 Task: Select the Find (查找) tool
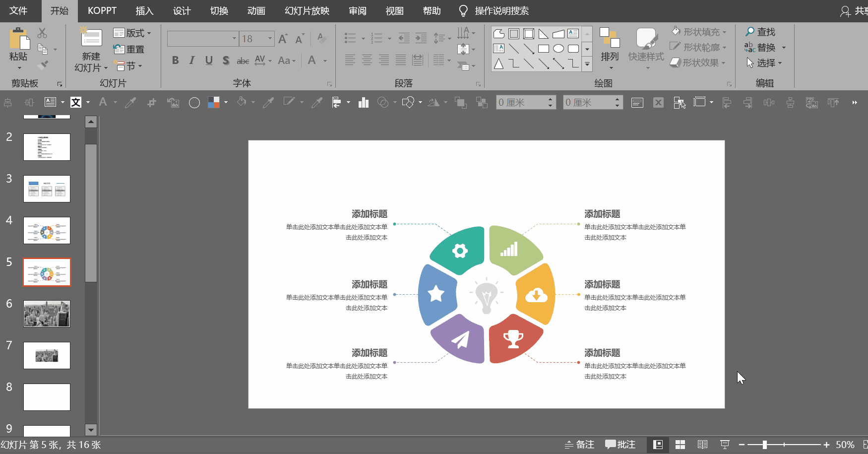tap(760, 32)
